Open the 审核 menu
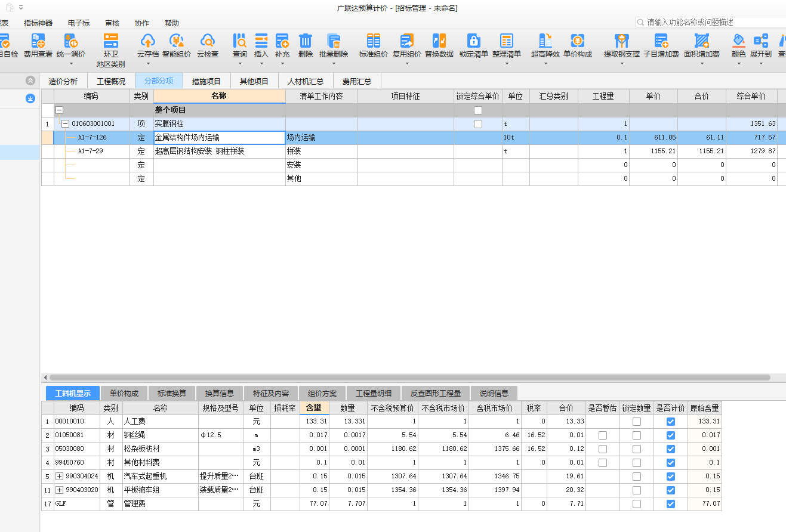The width and height of the screenshot is (786, 532). 112,23
